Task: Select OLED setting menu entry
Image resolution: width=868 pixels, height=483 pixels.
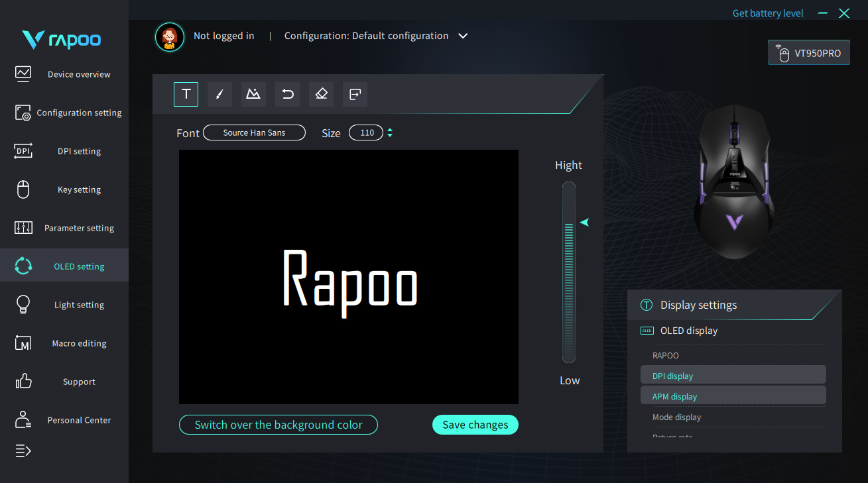Action: pyautogui.click(x=64, y=266)
